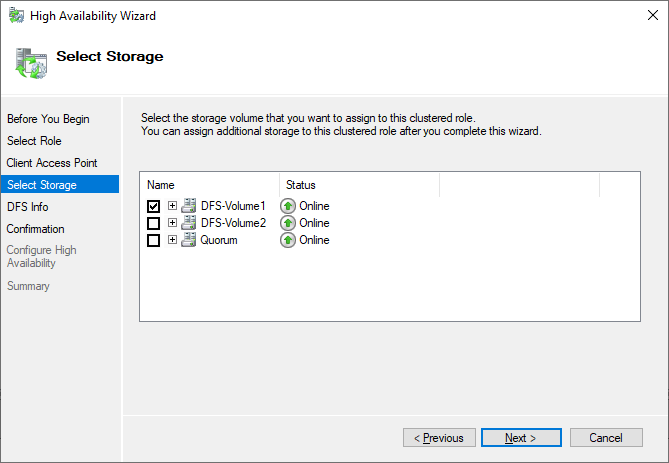Go to the Select Role step
The height and width of the screenshot is (463, 669).
(34, 141)
